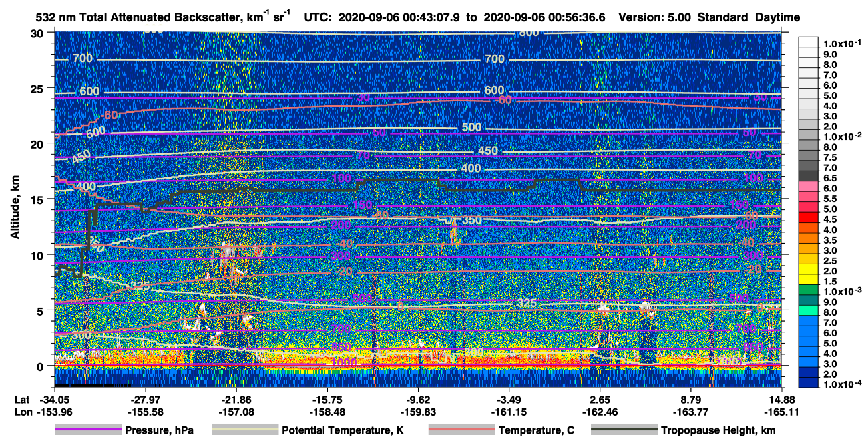
Task: Click longitude value -159.83
Action: coord(418,412)
